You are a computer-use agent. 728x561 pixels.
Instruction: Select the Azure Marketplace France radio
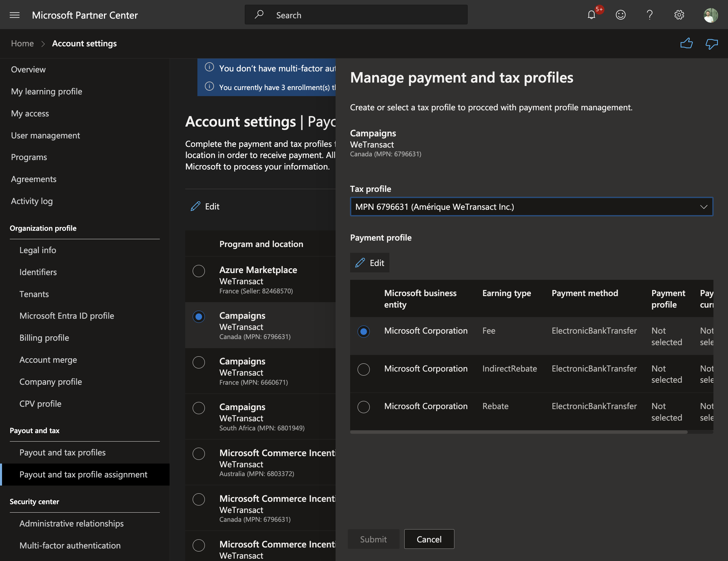pos(199,271)
